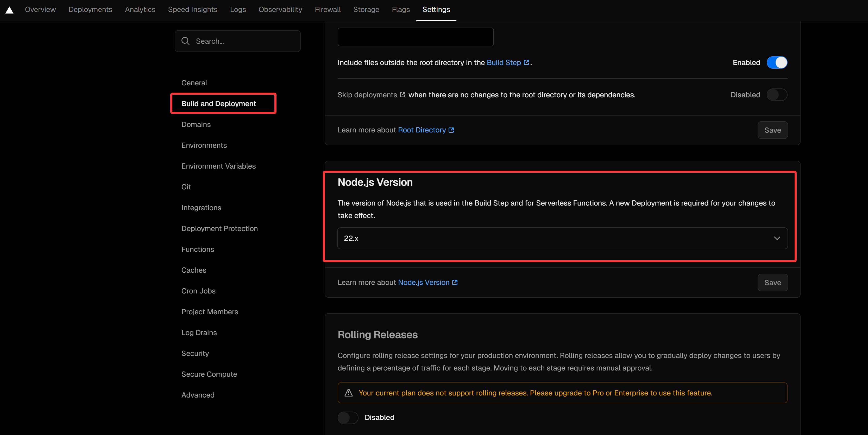
Task: Click the external link icon next to Build Step
Action: (x=526, y=63)
